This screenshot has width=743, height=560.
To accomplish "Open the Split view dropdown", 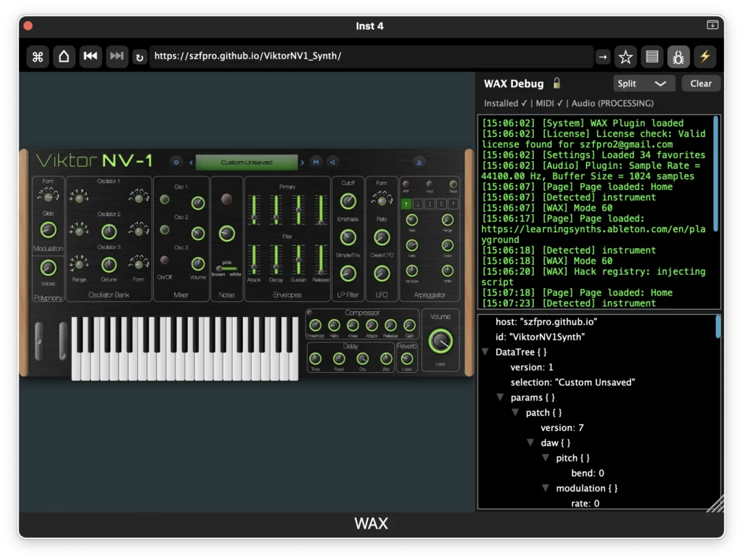I will tap(644, 83).
